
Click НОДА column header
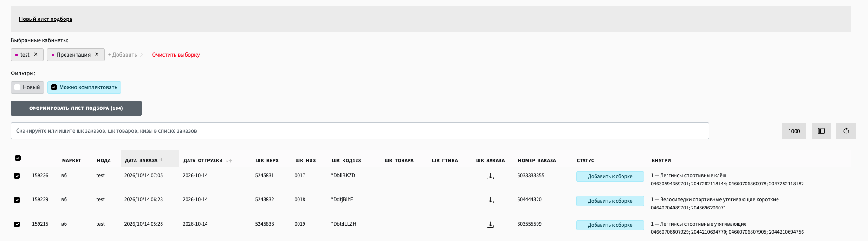tap(104, 161)
